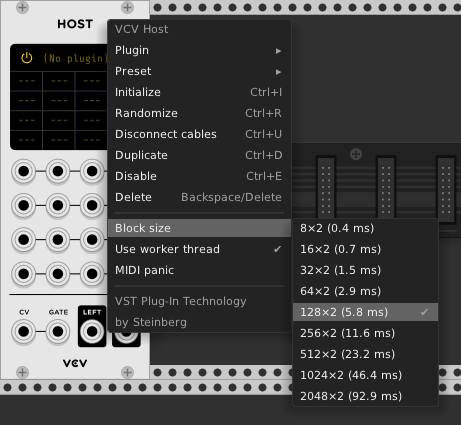Toggle Use worker thread option
Viewport: 461px width, 425px height.
pos(199,249)
